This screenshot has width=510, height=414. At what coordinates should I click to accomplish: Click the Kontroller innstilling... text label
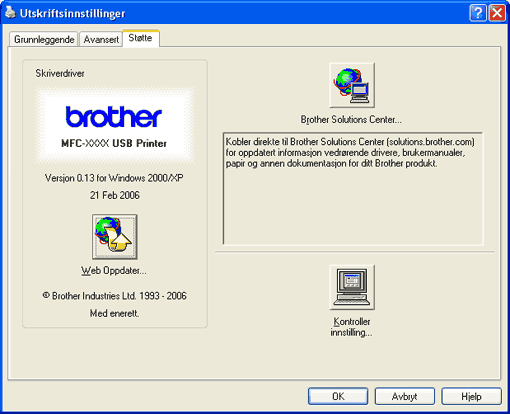pyautogui.click(x=351, y=327)
